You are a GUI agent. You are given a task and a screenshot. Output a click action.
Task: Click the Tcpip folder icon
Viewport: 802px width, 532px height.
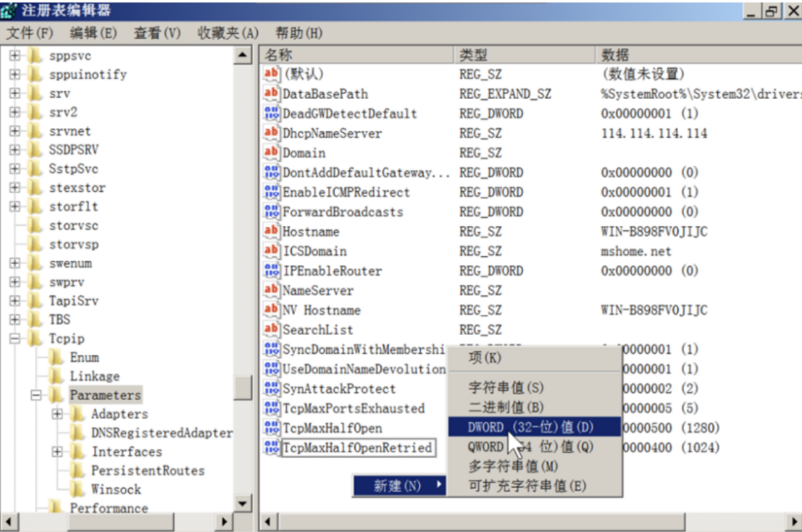tap(35, 338)
